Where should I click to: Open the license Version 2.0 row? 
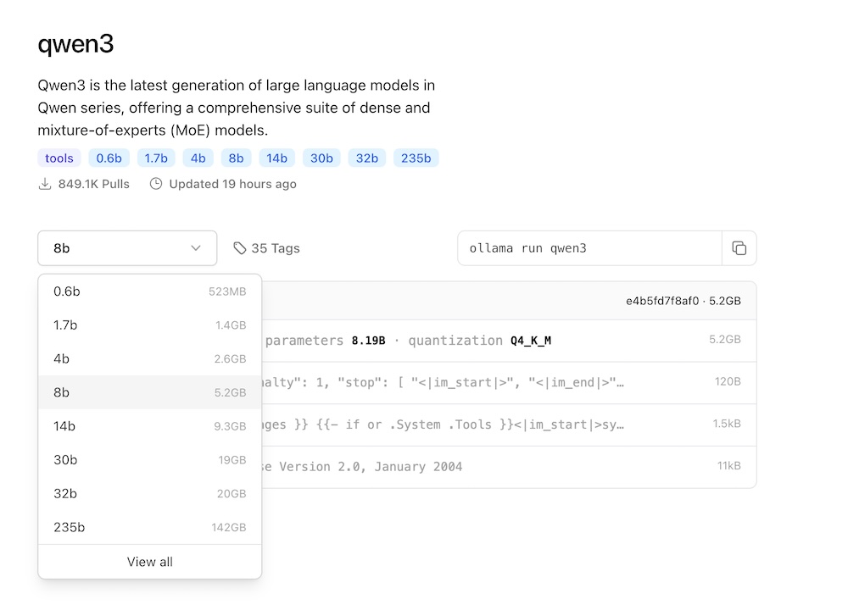(509, 467)
